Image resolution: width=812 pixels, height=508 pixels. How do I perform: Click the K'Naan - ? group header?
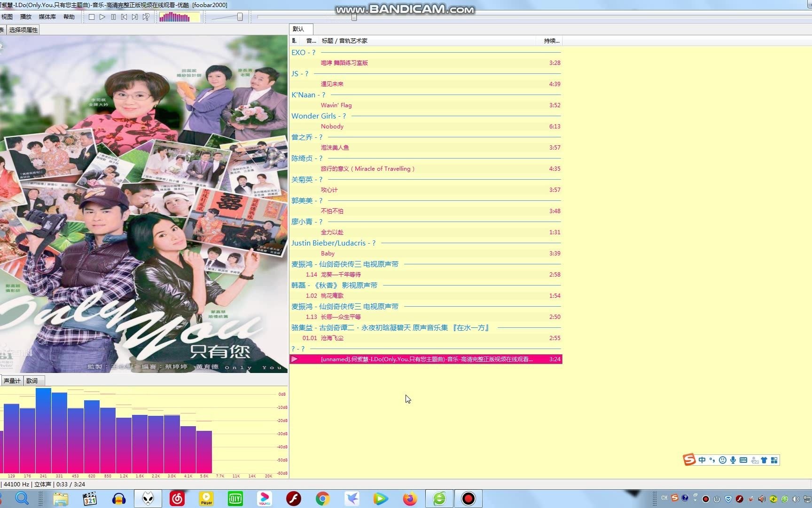[426, 95]
